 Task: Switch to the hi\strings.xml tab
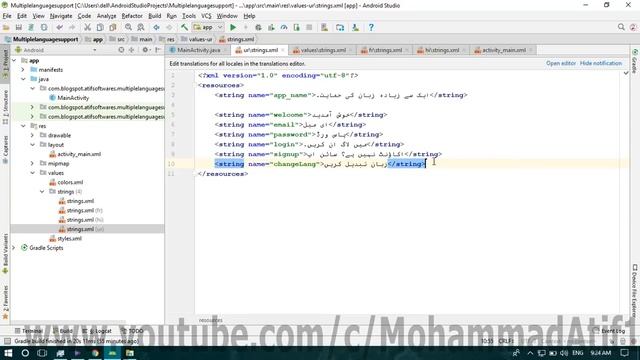click(x=441, y=50)
